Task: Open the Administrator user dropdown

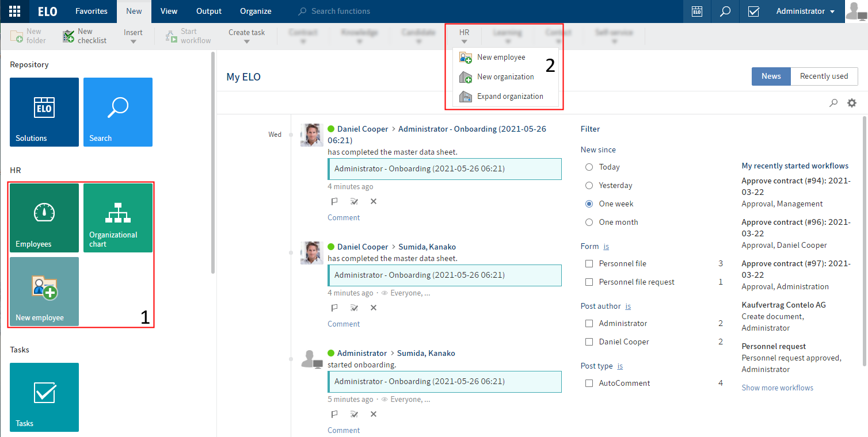Action: pos(806,11)
